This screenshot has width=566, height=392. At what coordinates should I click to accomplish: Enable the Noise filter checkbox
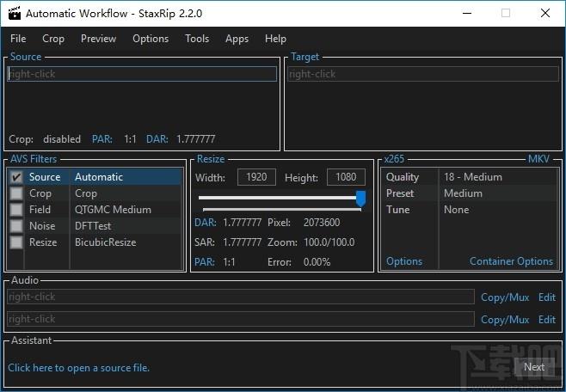16,226
